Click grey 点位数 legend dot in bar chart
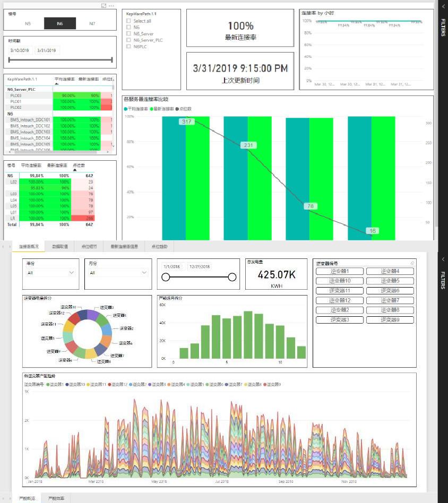 (177, 109)
